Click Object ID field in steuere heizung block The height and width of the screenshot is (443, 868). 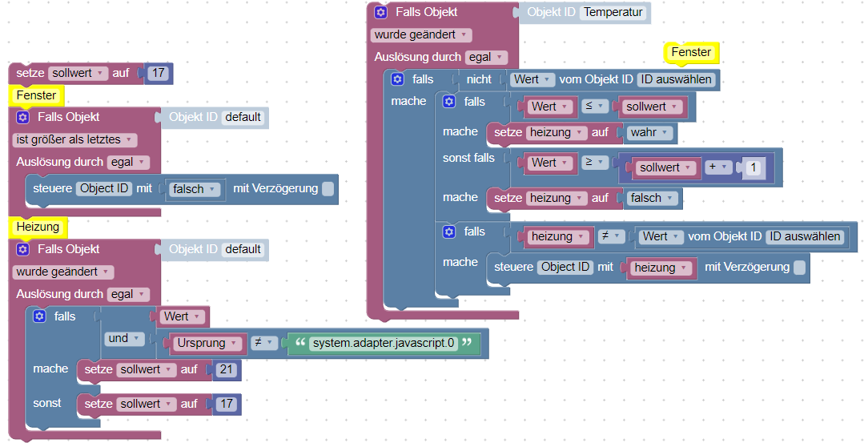pos(565,267)
